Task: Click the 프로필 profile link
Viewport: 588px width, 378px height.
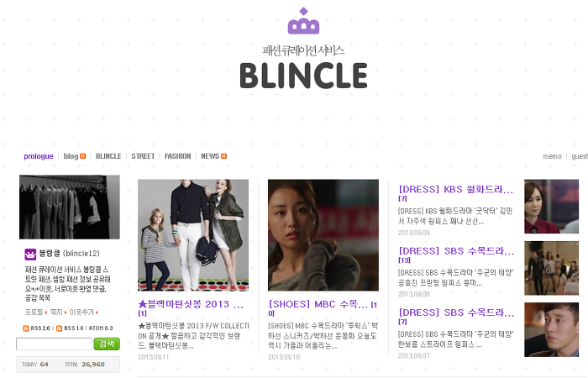Action: tap(34, 312)
